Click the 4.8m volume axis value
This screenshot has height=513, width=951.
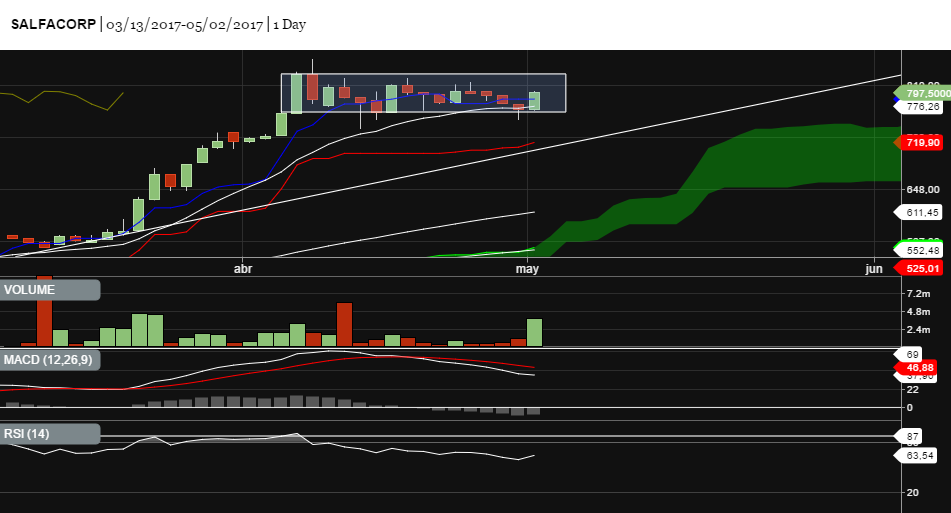(918, 312)
